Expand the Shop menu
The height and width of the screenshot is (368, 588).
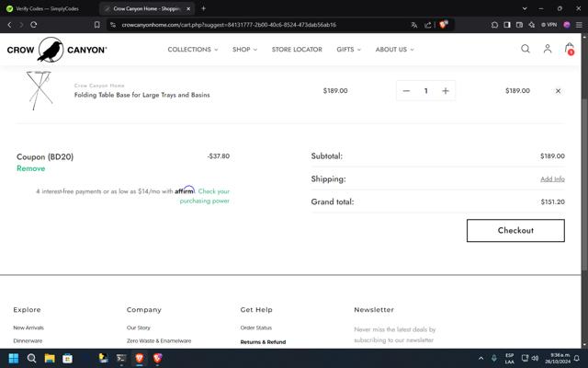[x=244, y=49]
